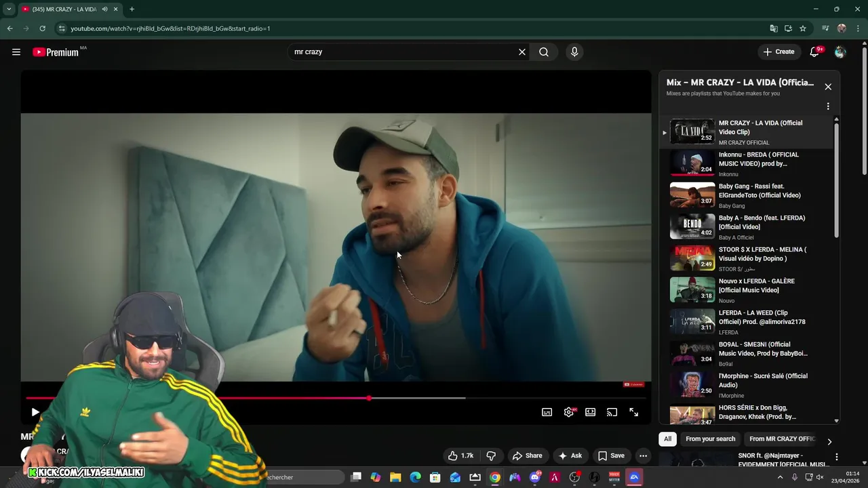
Task: Show more filter chips with the arrow
Action: (x=829, y=441)
